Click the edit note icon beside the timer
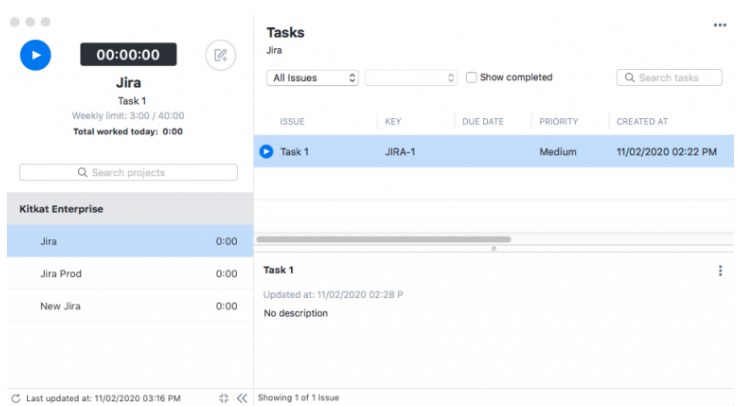Screen dimensions: 737x406 [x=220, y=55]
